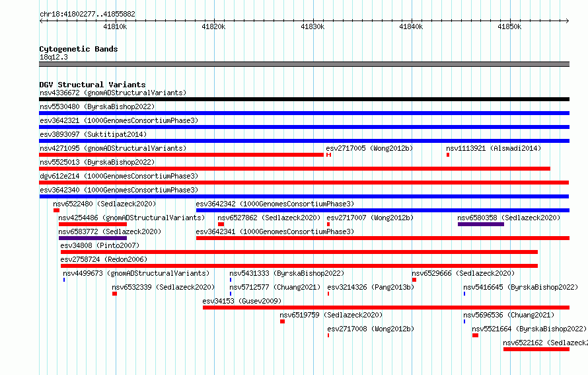Open the nsv5525013 ByrskaBishop2022 label
This screenshot has width=588, height=375.
pos(97,162)
